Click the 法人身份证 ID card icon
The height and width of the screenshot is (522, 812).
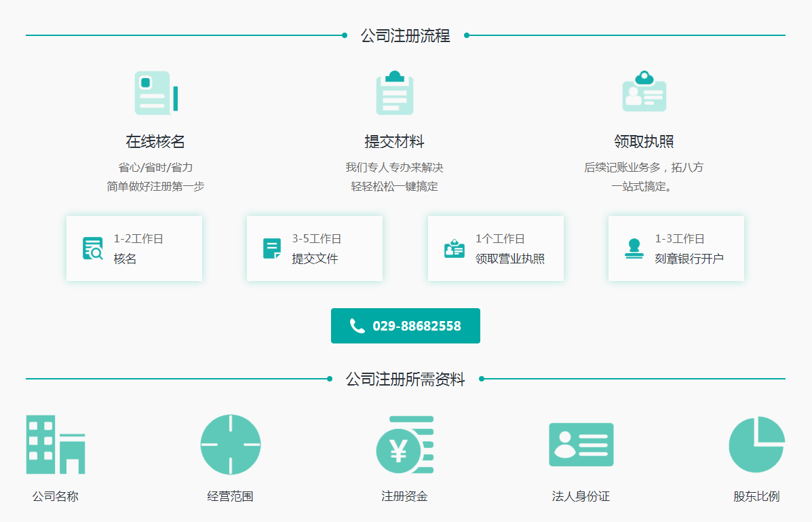tap(581, 445)
